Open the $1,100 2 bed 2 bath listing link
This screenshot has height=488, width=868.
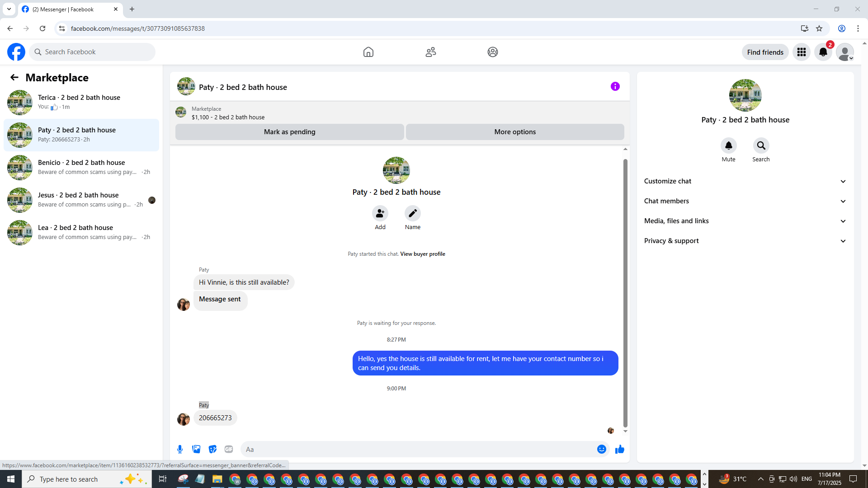point(228,117)
